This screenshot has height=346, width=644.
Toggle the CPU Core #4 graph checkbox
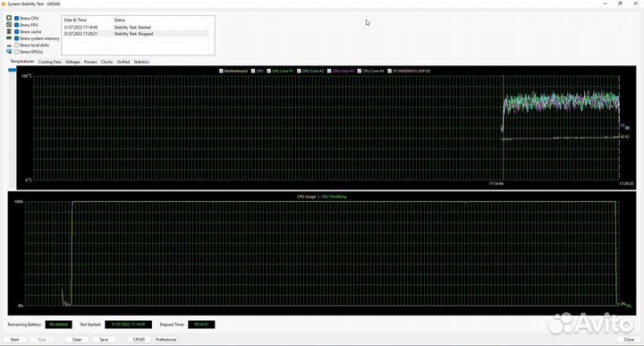pyautogui.click(x=360, y=71)
